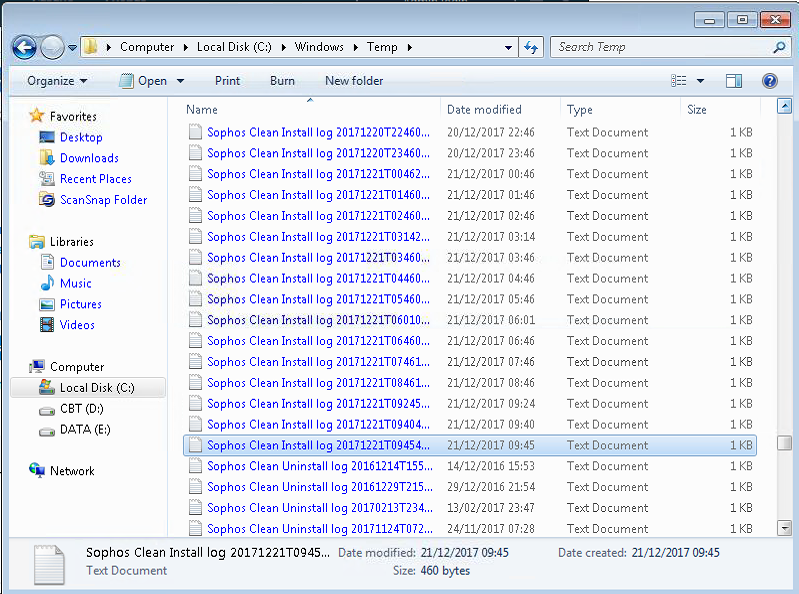Open the dropdown arrow next to Open

[x=180, y=80]
